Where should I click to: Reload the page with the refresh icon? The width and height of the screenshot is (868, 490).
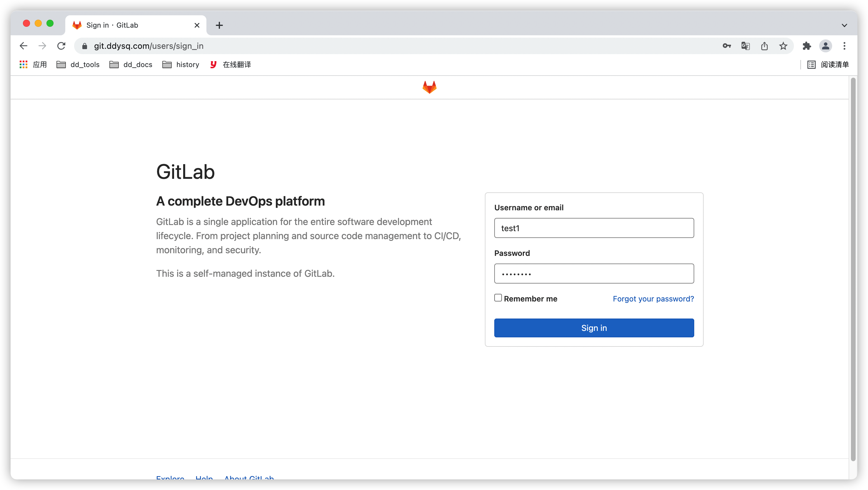pyautogui.click(x=61, y=46)
